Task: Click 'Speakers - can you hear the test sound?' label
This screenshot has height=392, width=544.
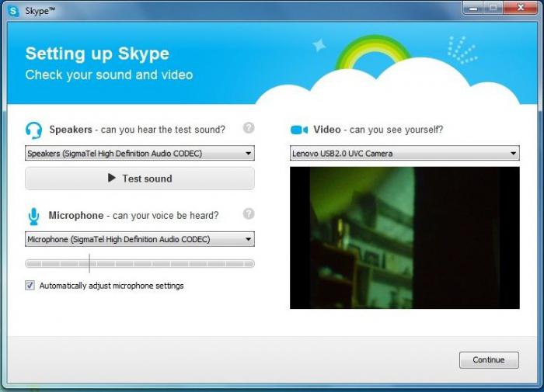Action: coord(137,130)
